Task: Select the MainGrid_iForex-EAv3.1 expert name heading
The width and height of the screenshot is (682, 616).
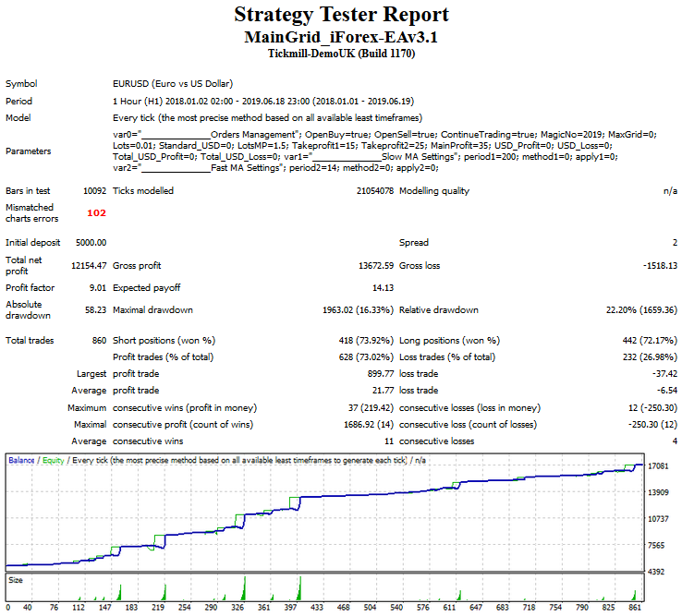Action: [x=341, y=37]
